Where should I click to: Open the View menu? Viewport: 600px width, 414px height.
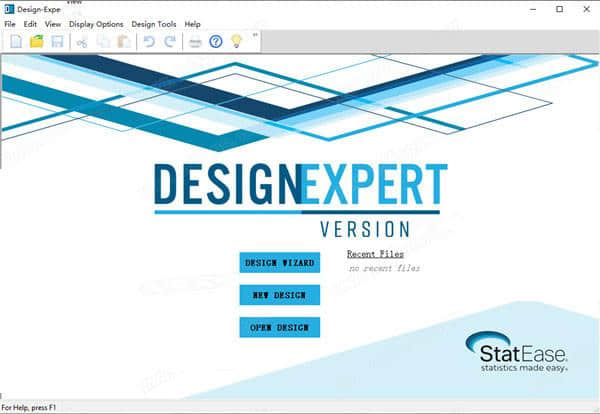click(53, 24)
